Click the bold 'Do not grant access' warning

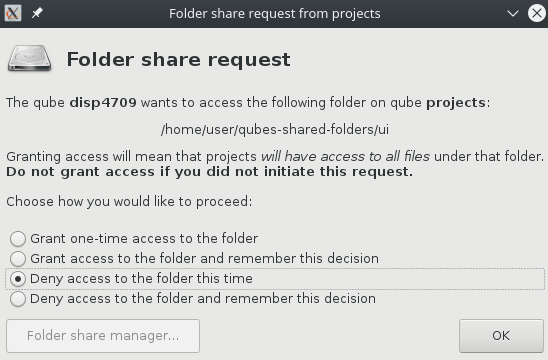[x=209, y=172]
